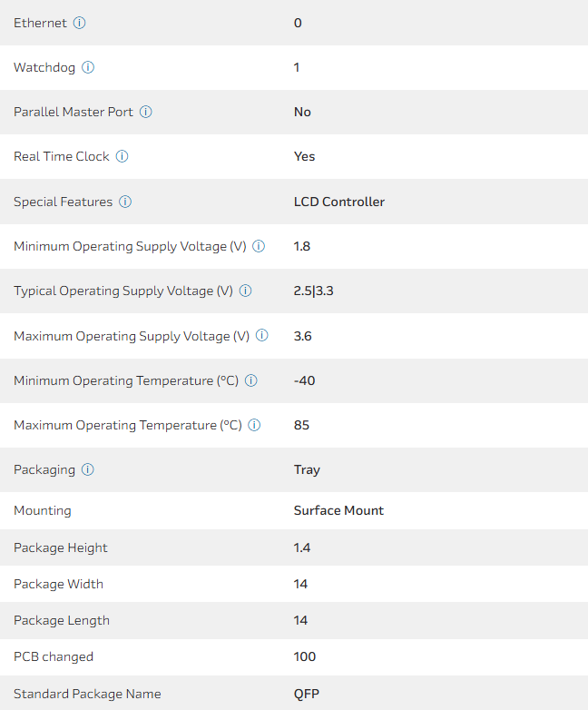Select the Tray packaging value
588x710 pixels.
point(307,469)
